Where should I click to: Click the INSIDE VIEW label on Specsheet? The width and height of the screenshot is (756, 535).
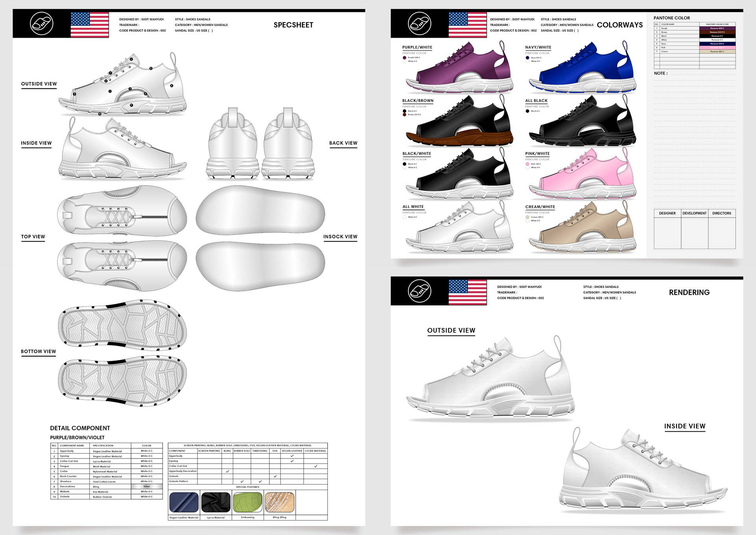point(36,143)
